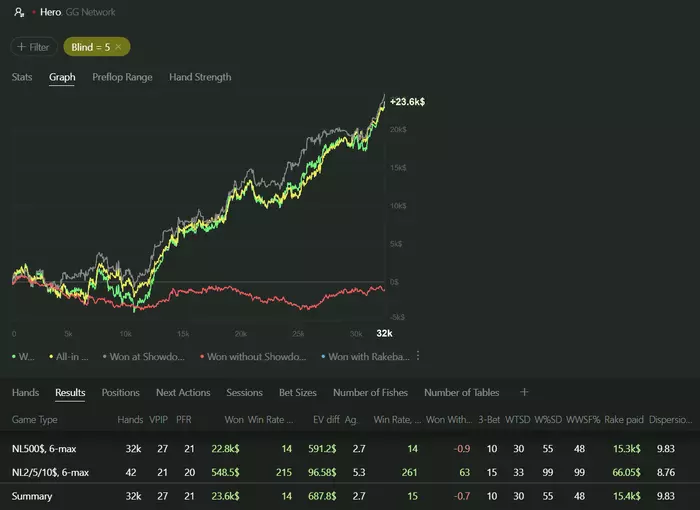Toggle the Won at Showdown gray series
Screen dimensions: 700x510
(144, 357)
